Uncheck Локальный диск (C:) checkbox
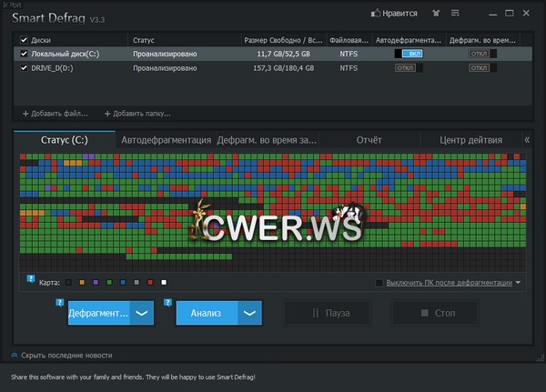This screenshot has height=392, width=546. coord(24,54)
